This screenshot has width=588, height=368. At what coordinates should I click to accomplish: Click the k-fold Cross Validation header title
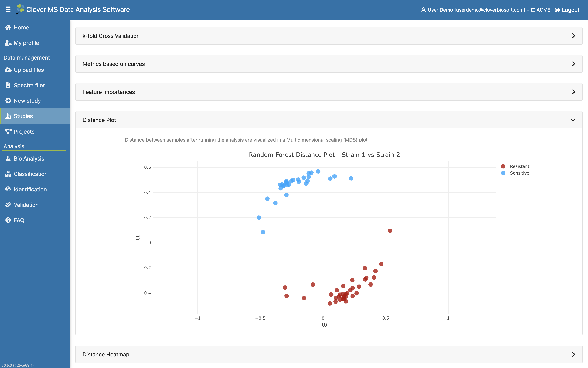[111, 36]
